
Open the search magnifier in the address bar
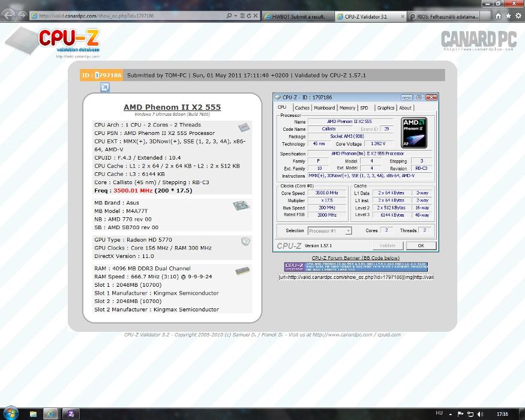(x=229, y=16)
